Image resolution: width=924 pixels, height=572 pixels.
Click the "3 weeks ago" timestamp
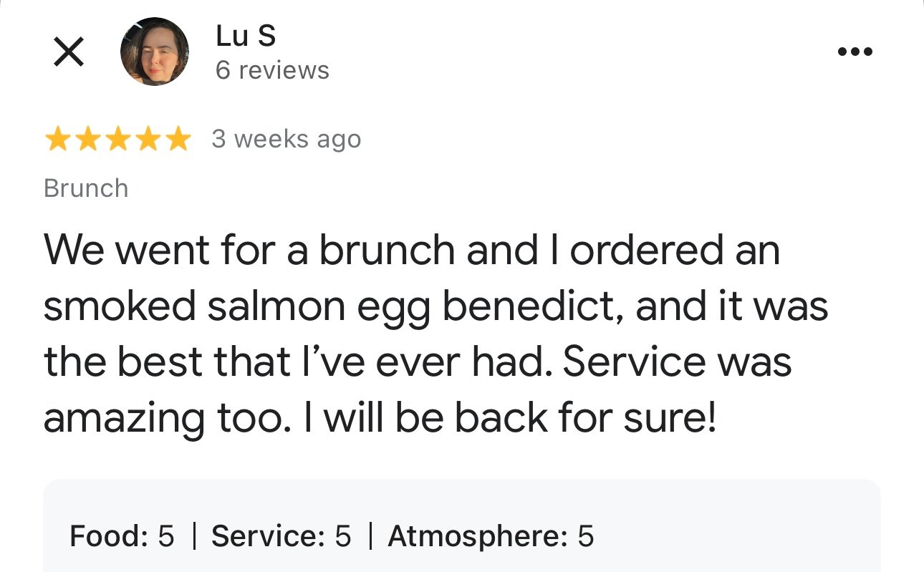tap(286, 139)
